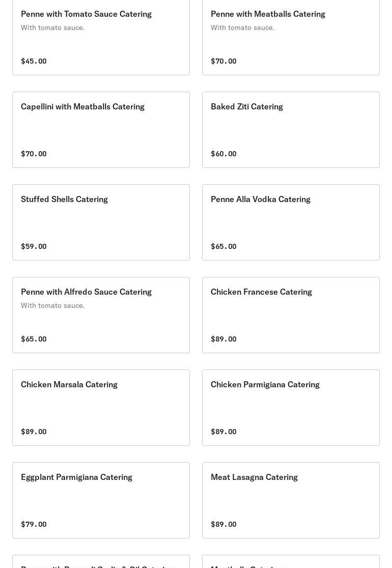
Task: Select the Chicken Francese Catering item
Action: click(261, 292)
